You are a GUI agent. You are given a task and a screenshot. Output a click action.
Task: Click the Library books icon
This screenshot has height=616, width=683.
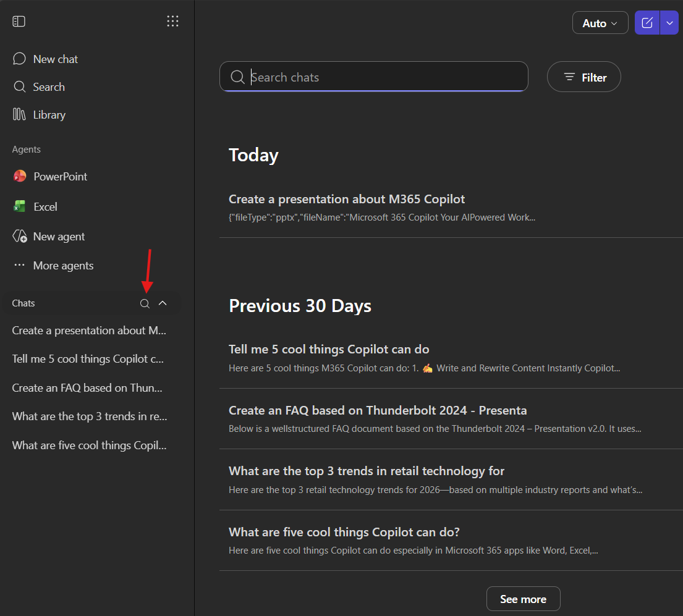[x=19, y=114]
